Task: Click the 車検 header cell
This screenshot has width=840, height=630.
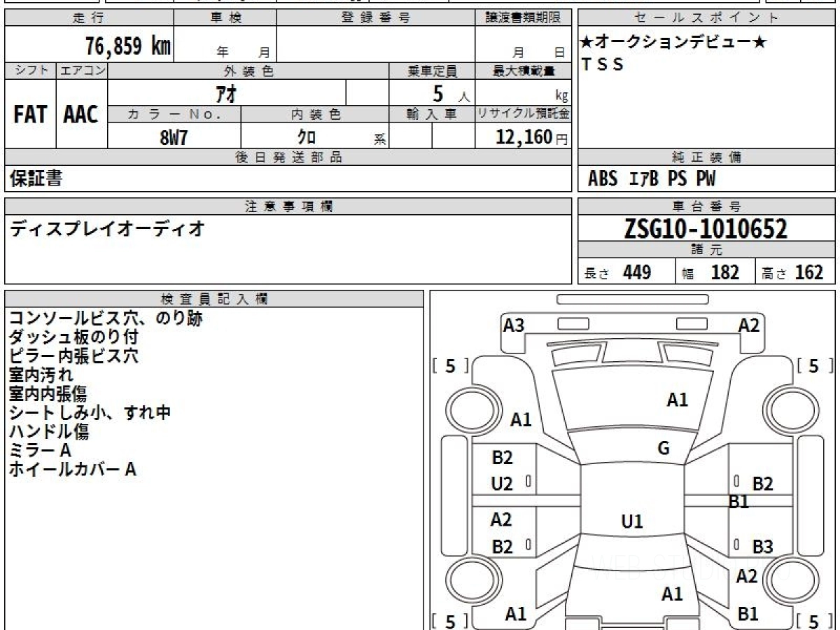Action: tap(225, 18)
